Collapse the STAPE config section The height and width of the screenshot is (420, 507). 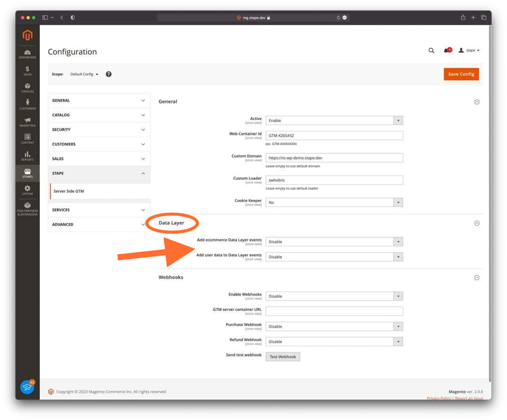click(99, 173)
